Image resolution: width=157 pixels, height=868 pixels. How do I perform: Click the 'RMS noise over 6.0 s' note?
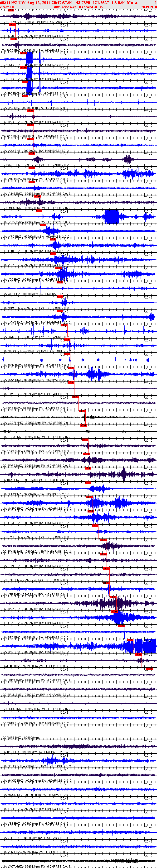[x=68, y=7]
